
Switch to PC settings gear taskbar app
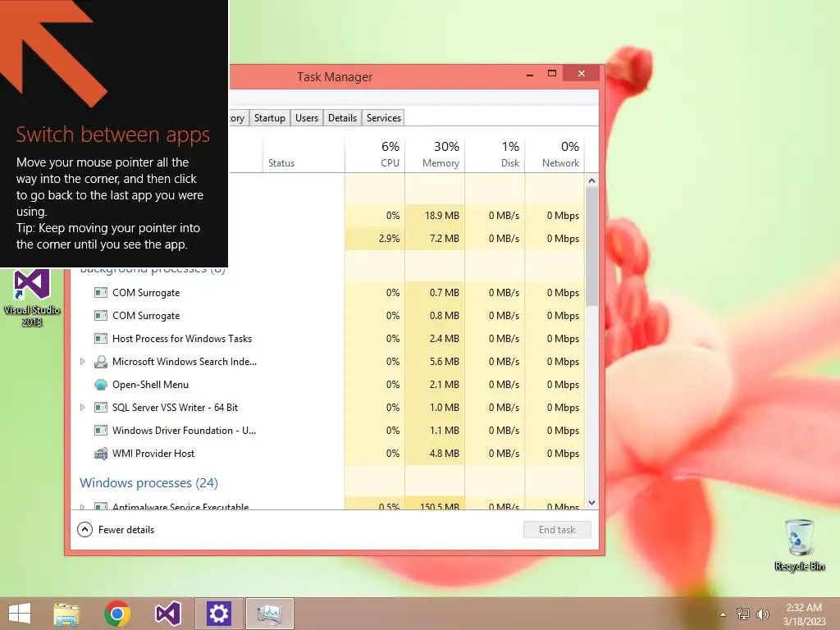(x=218, y=614)
